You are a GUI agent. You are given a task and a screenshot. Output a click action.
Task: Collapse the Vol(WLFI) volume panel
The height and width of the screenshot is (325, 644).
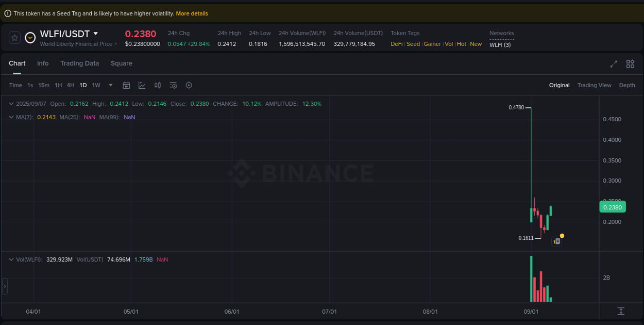pyautogui.click(x=11, y=259)
